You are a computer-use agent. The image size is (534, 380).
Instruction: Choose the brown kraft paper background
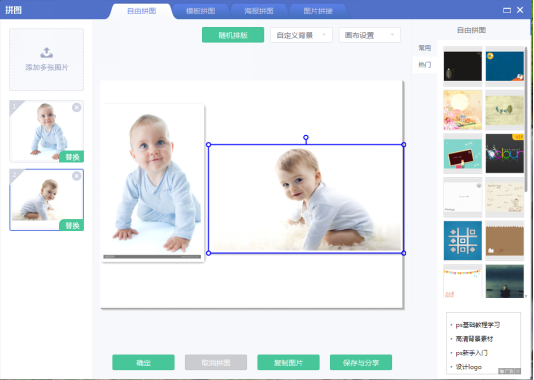coord(505,241)
